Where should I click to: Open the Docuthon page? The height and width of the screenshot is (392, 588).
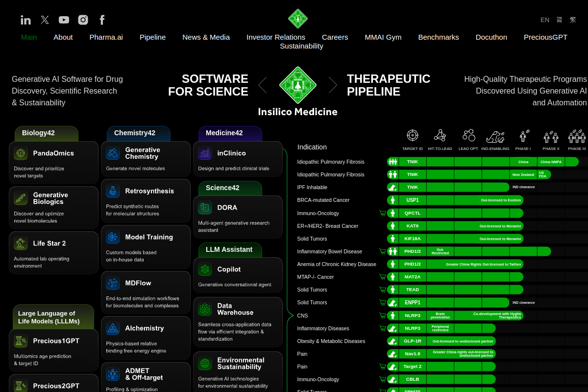tap(491, 37)
